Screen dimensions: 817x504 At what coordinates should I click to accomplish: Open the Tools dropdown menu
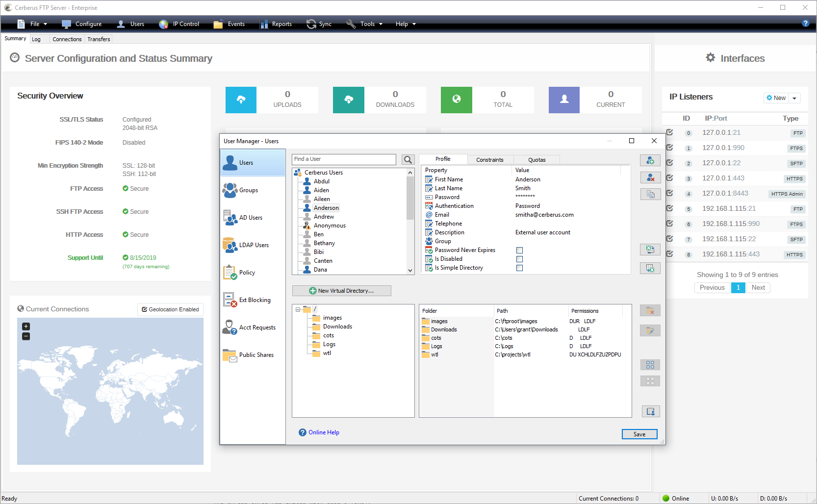(x=364, y=24)
